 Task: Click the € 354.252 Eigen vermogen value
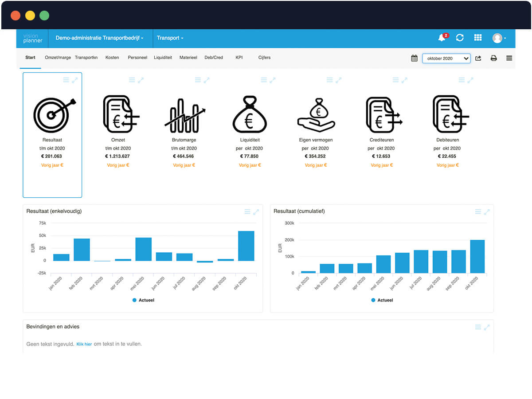pos(315,156)
